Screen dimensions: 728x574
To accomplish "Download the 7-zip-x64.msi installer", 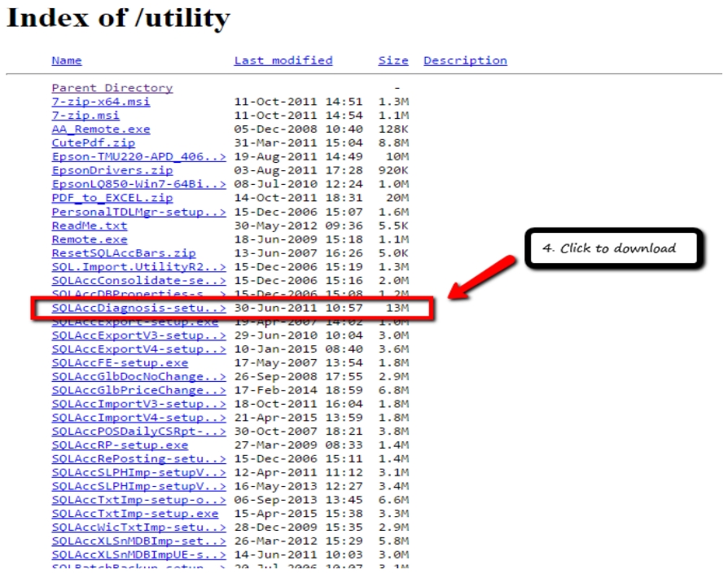I will tap(100, 102).
